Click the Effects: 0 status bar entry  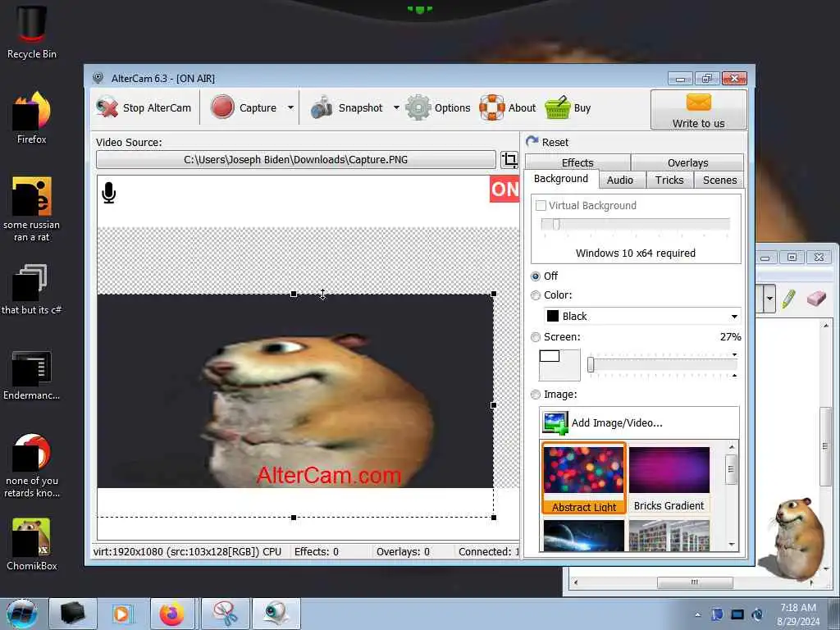316,552
